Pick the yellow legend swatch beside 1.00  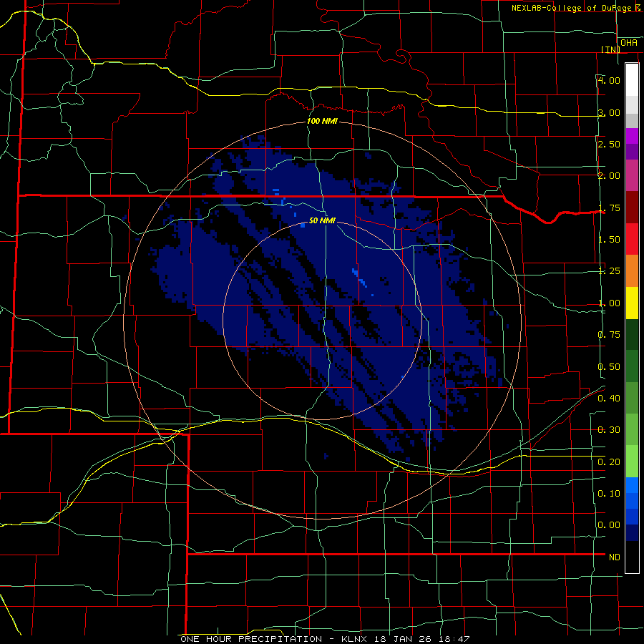click(x=632, y=303)
